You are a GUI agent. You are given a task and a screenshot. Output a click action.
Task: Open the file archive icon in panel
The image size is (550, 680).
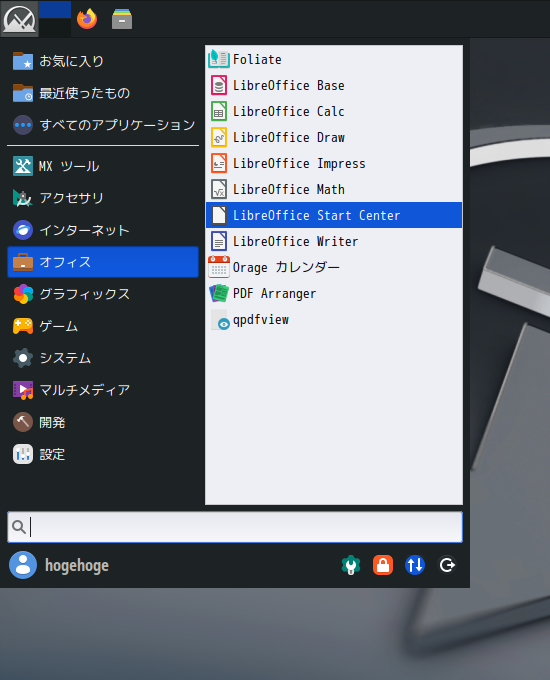tap(122, 19)
